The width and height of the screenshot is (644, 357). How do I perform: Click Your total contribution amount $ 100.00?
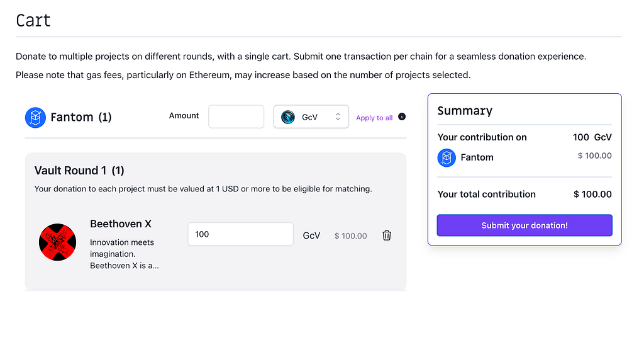point(592,194)
